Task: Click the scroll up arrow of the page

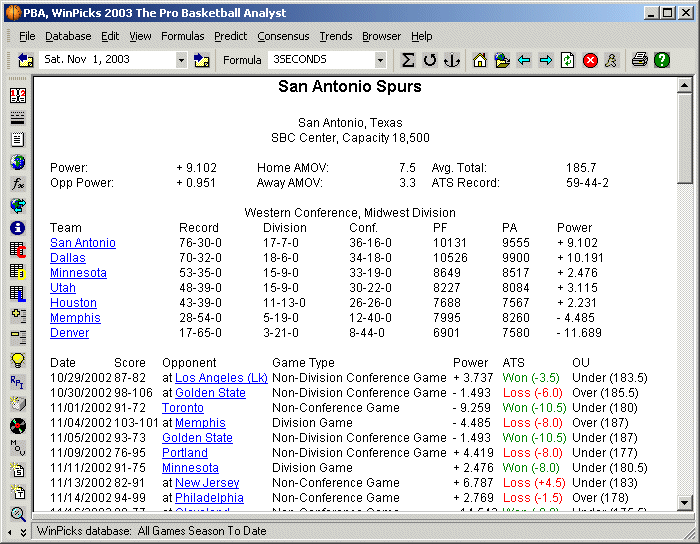Action: [684, 85]
